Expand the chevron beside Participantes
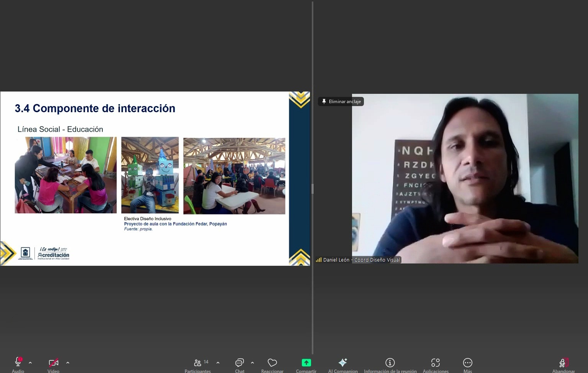 [x=218, y=363]
